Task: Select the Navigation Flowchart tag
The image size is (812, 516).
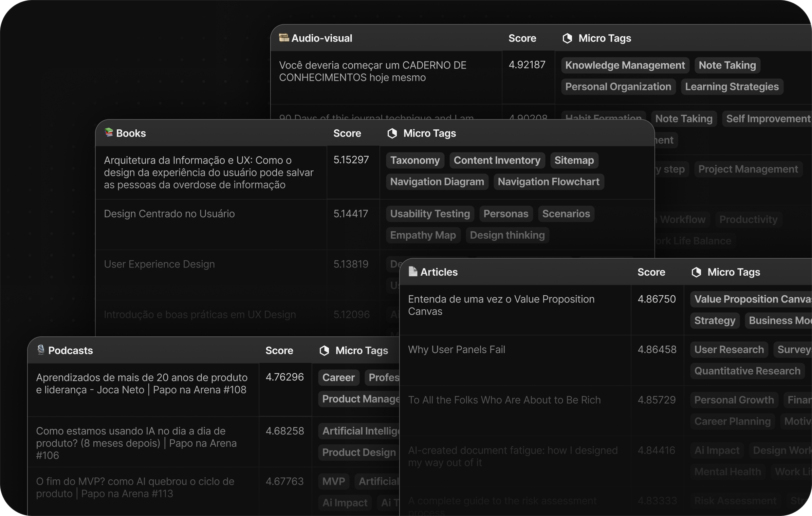Action: coord(549,182)
